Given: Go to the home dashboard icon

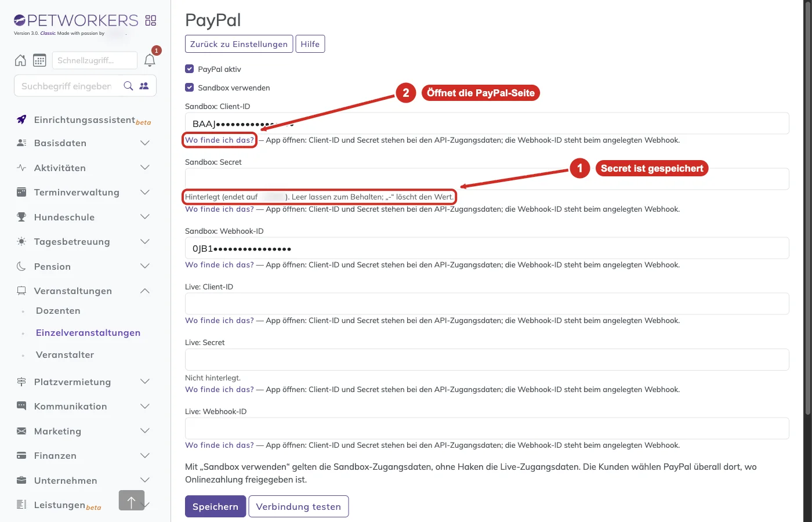Looking at the screenshot, I should 20,60.
